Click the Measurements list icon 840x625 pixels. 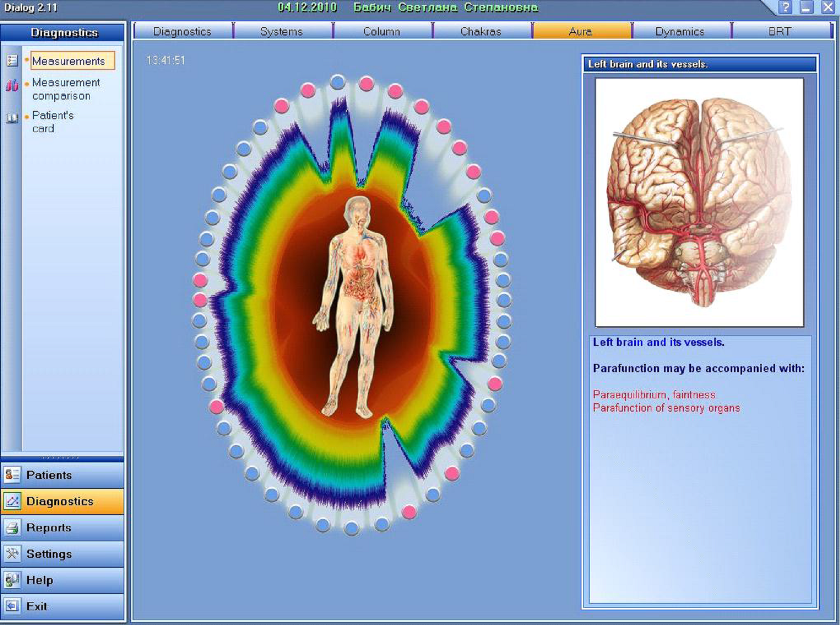click(12, 61)
